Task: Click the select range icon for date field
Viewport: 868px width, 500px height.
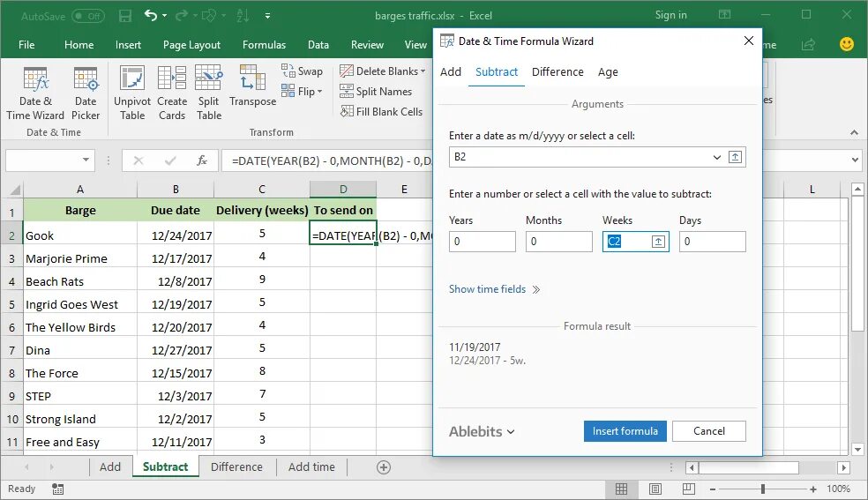Action: (735, 157)
